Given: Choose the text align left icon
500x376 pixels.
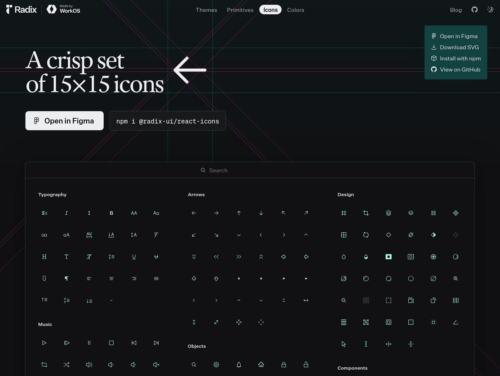Looking at the screenshot, I should 89,278.
